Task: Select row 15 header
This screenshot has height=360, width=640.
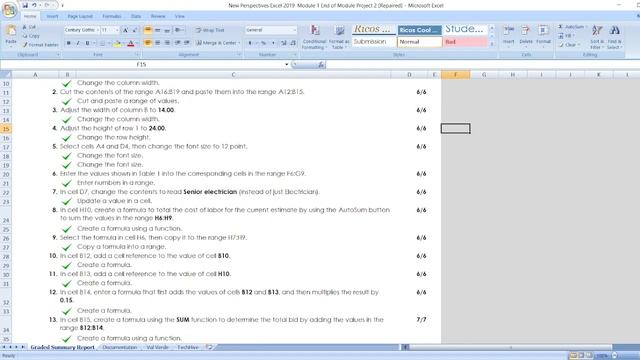Action: [x=6, y=129]
